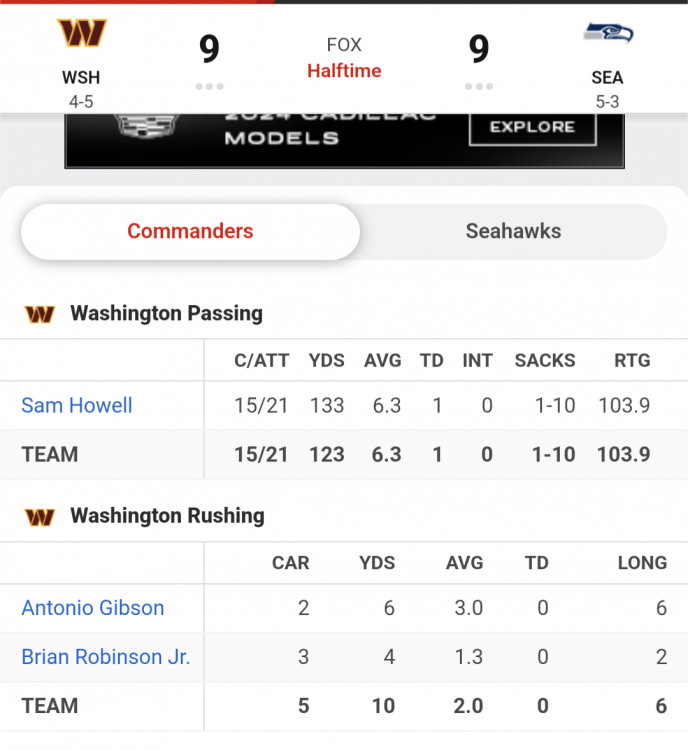Click the LONG column header in rushing

coord(642,563)
